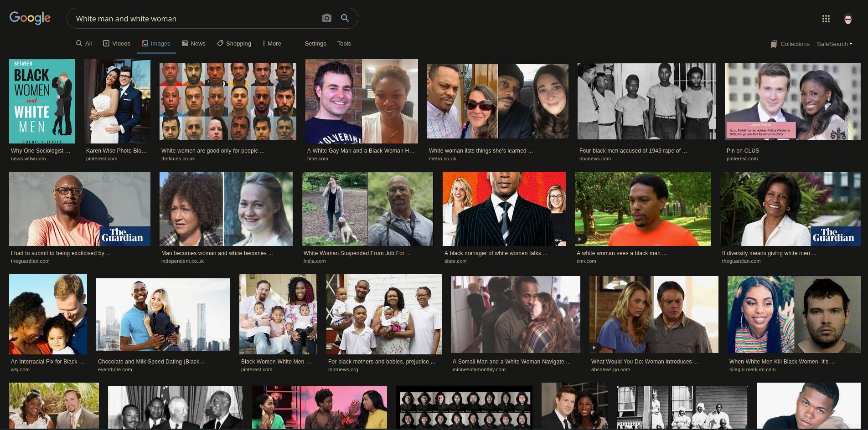This screenshot has height=430, width=868.
Task: Open the Chocolate and Milk Speed Dating thumbnail
Action: click(163, 314)
